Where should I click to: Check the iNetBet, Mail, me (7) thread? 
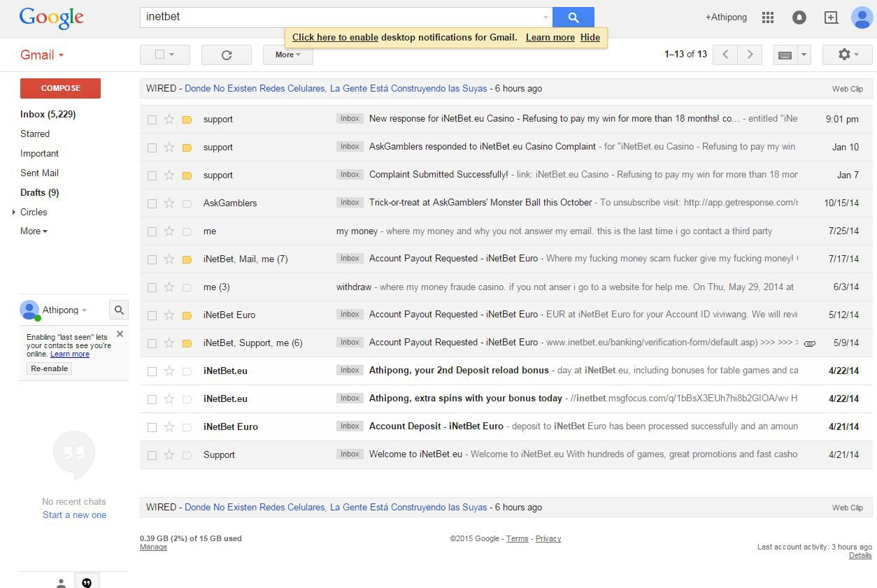click(152, 259)
